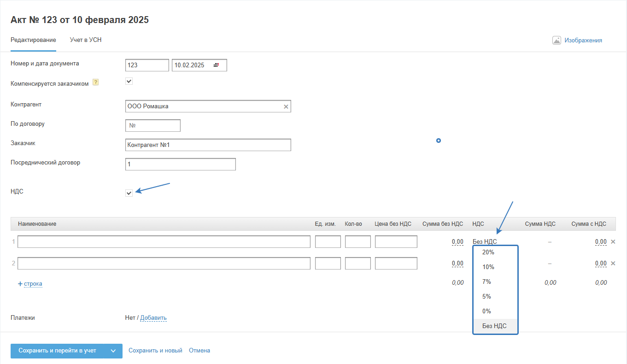The image size is (627, 364).
Task: Click the Отмена link
Action: (199, 351)
